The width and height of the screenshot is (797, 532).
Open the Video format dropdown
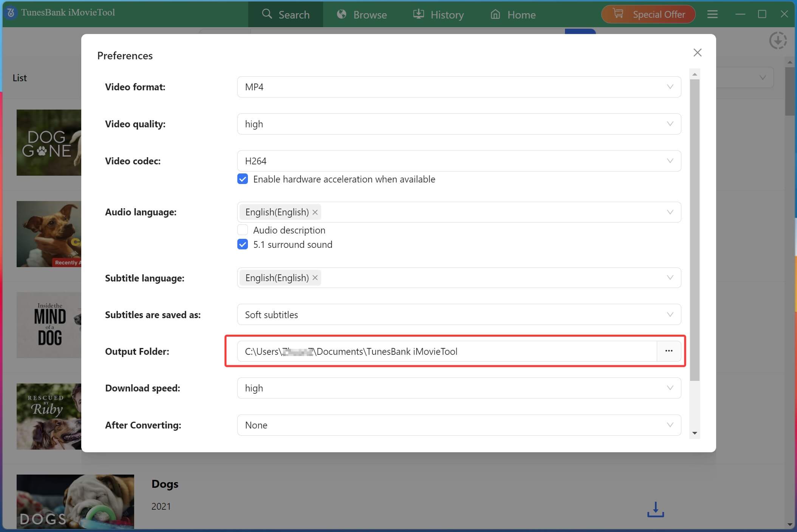point(670,87)
